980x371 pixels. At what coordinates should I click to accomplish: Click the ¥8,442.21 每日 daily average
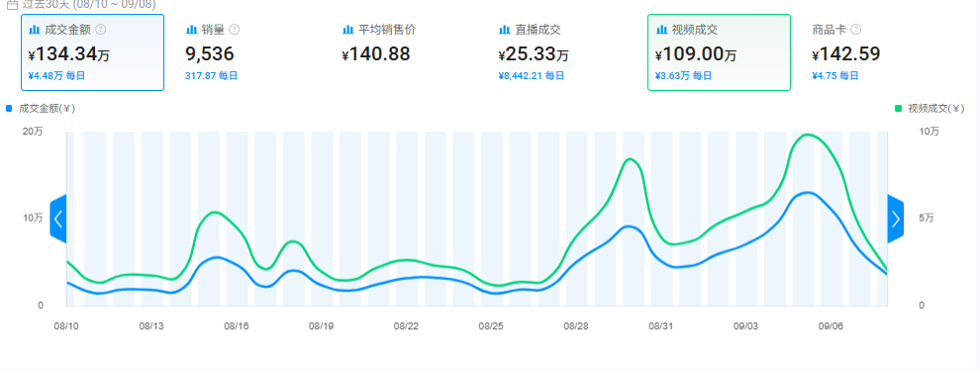click(x=532, y=75)
